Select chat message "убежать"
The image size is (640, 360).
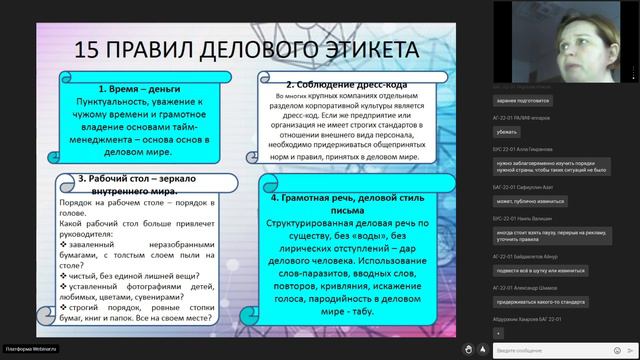(x=507, y=132)
